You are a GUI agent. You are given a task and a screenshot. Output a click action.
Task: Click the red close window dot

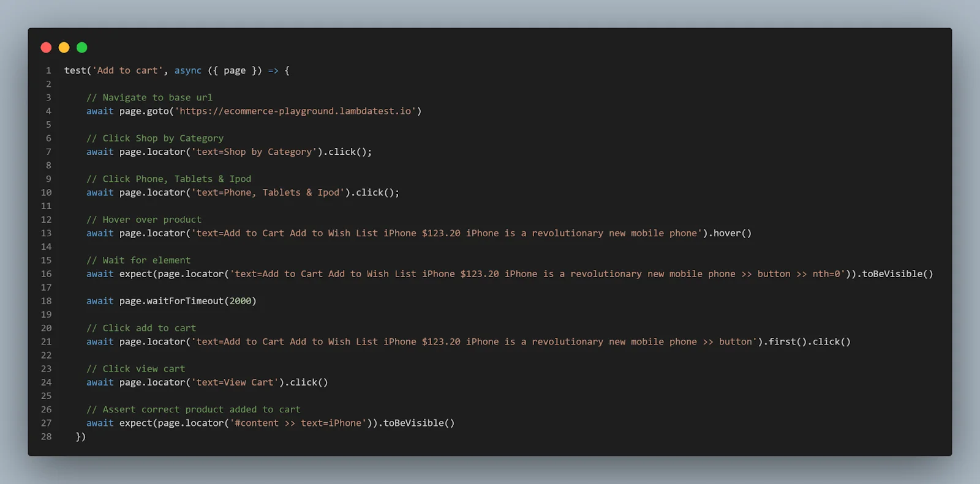click(x=46, y=48)
